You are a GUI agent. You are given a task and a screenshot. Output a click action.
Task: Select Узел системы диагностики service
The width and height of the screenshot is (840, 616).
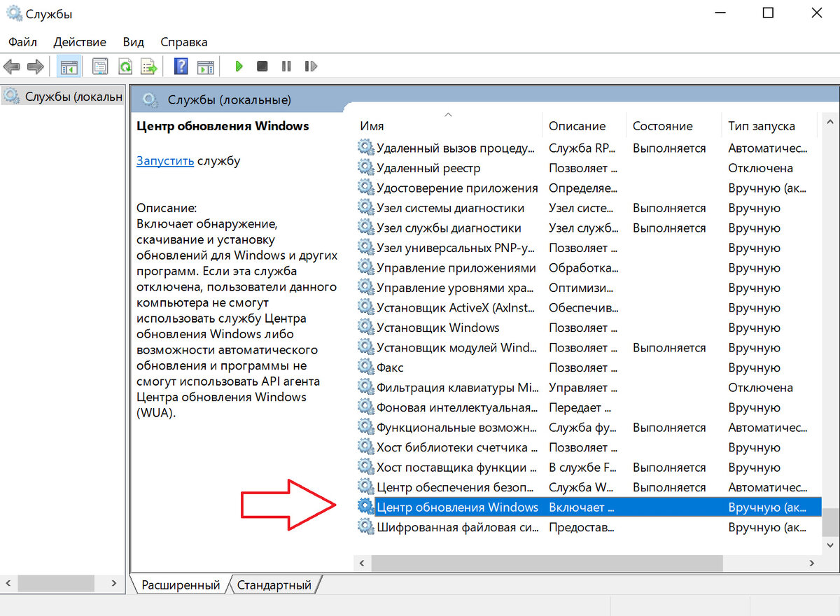click(450, 207)
